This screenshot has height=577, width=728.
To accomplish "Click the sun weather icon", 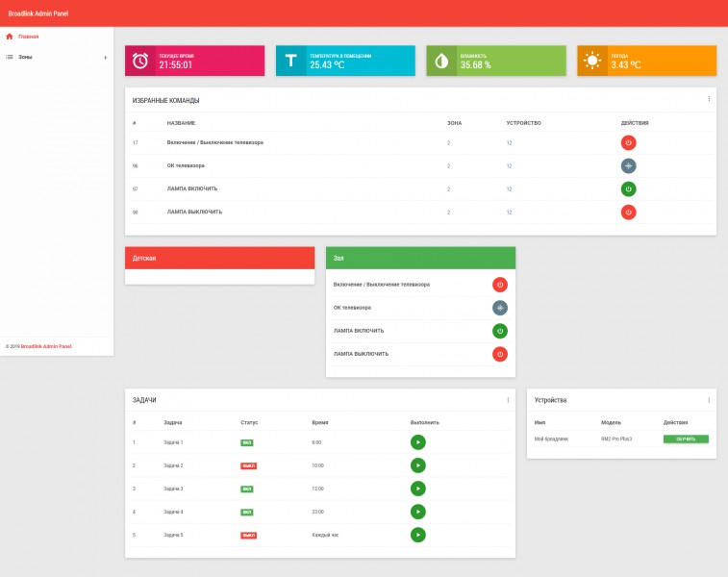I will click(x=592, y=61).
